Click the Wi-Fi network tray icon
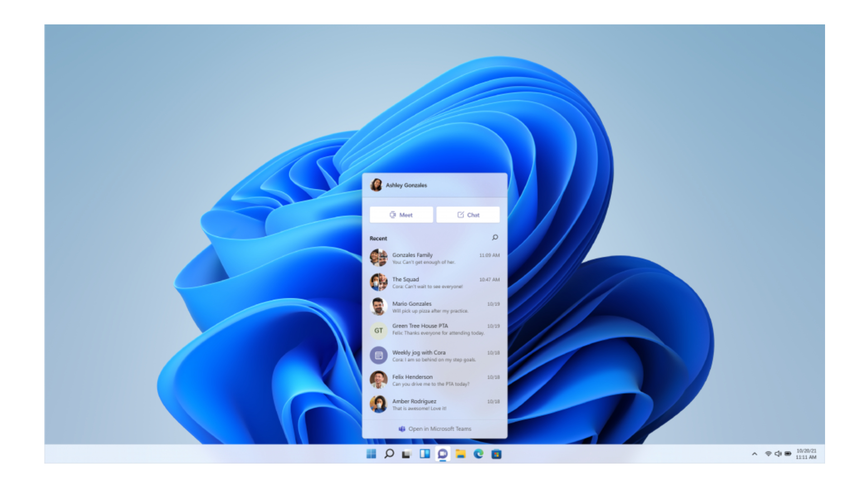 768,454
